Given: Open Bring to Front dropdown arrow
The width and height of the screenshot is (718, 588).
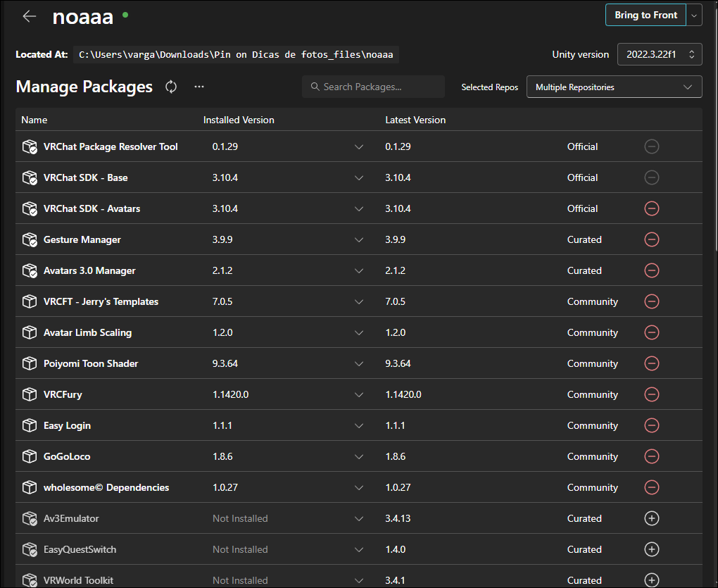Looking at the screenshot, I should tap(694, 15).
